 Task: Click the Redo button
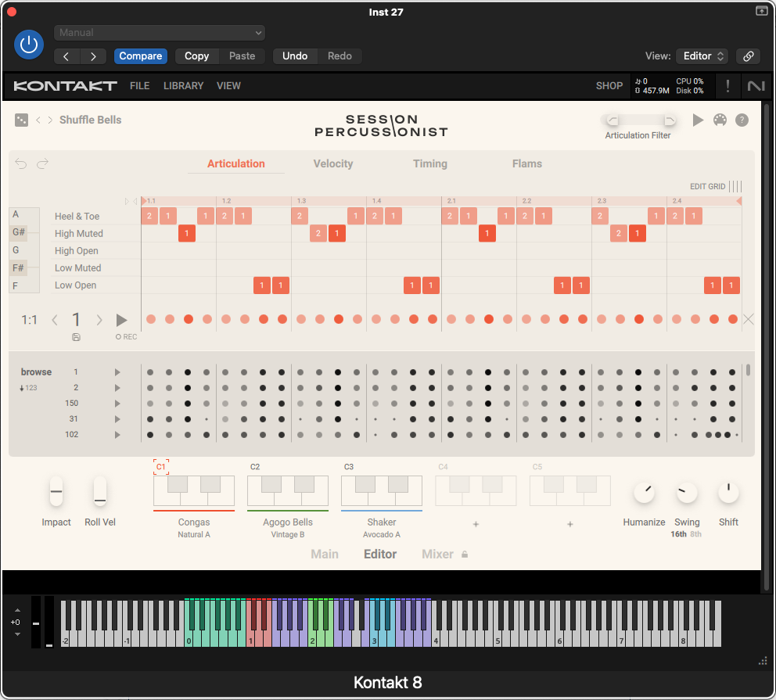339,56
